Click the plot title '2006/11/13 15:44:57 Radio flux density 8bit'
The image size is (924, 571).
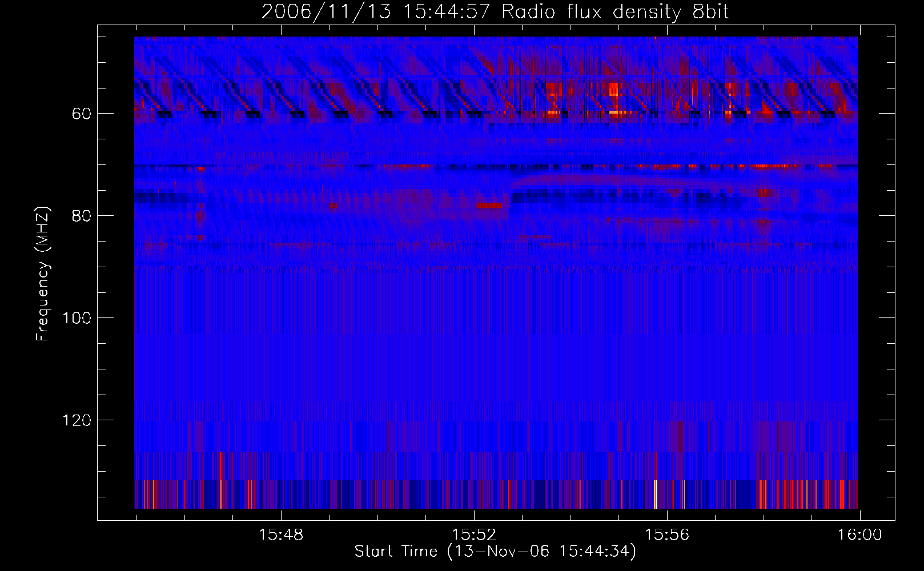tap(495, 11)
